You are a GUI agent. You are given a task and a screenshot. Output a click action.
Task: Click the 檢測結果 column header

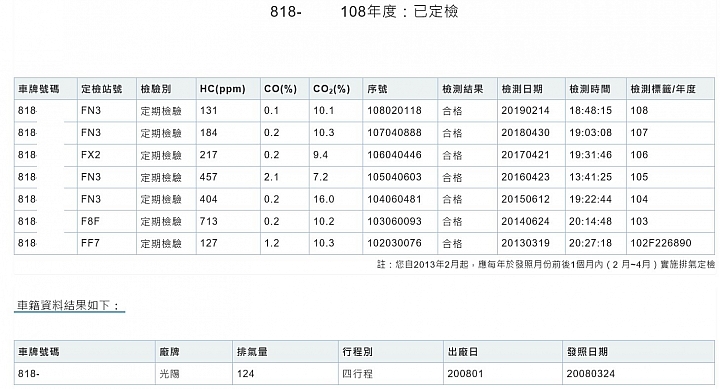[x=462, y=89]
